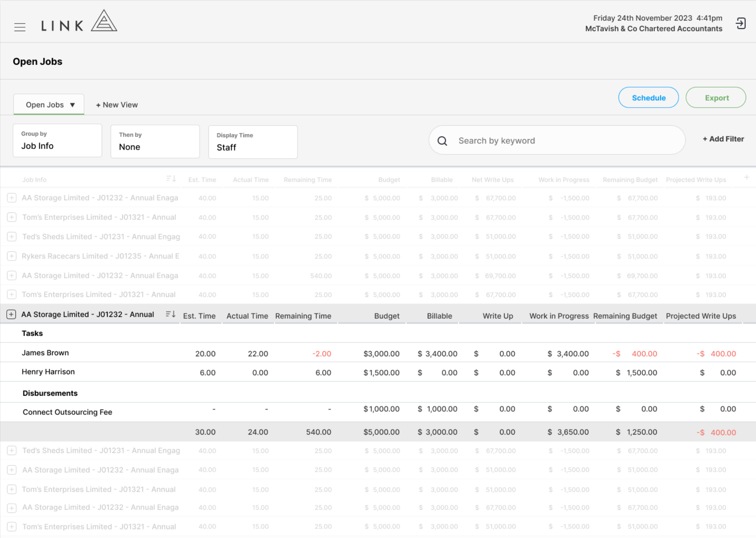Click the Schedule button
Screen dimensions: 756x538
pyautogui.click(x=648, y=97)
